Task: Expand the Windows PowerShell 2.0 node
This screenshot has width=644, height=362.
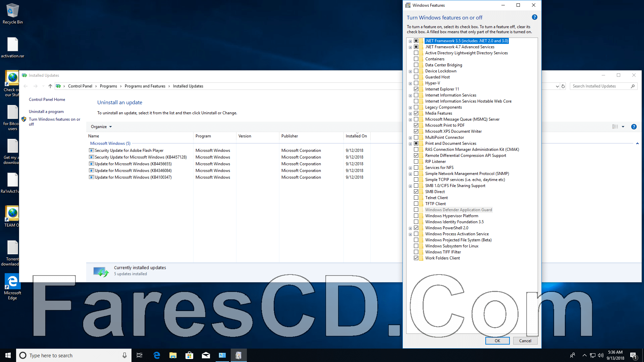Action: [x=410, y=228]
